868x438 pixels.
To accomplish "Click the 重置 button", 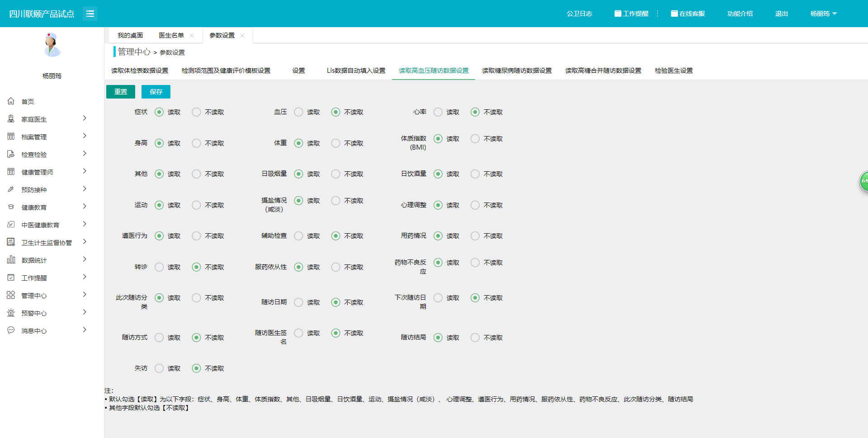I will click(121, 92).
